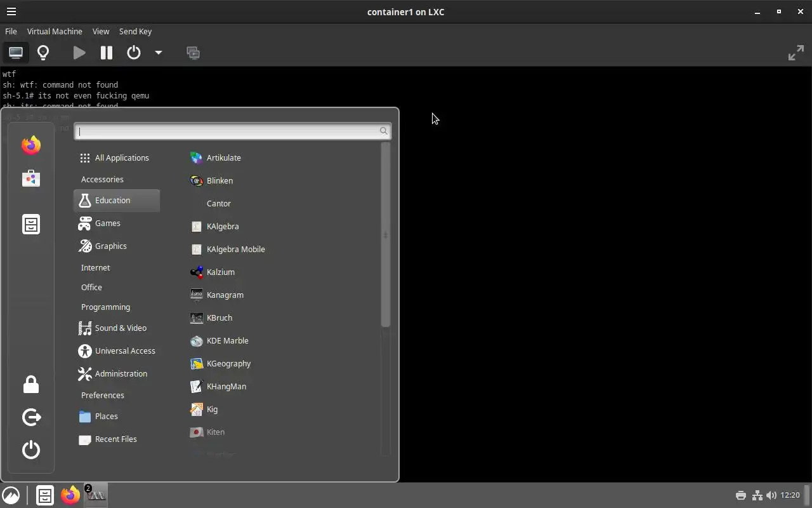Open the manage snapshots toolbar icon
The width and height of the screenshot is (812, 508).
coord(193,53)
